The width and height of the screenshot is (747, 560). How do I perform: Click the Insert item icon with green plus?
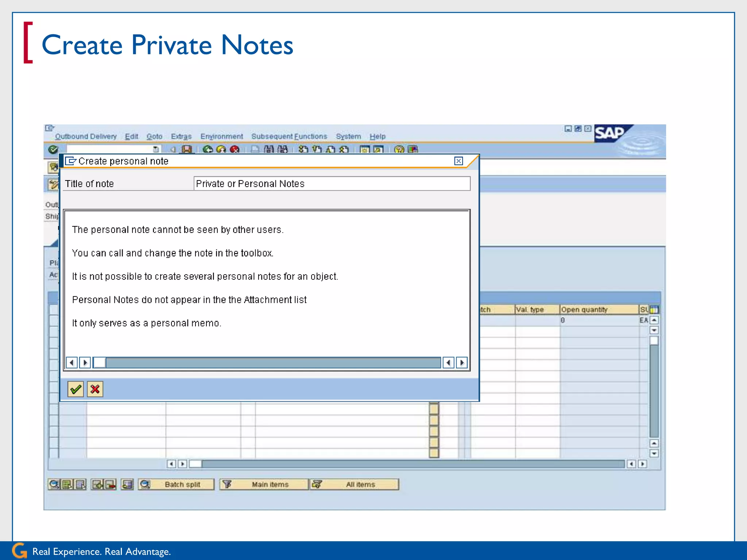click(97, 485)
